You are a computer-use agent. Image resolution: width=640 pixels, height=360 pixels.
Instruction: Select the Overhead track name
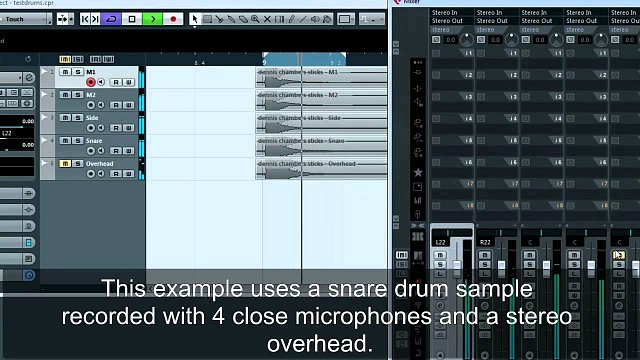pyautogui.click(x=100, y=164)
